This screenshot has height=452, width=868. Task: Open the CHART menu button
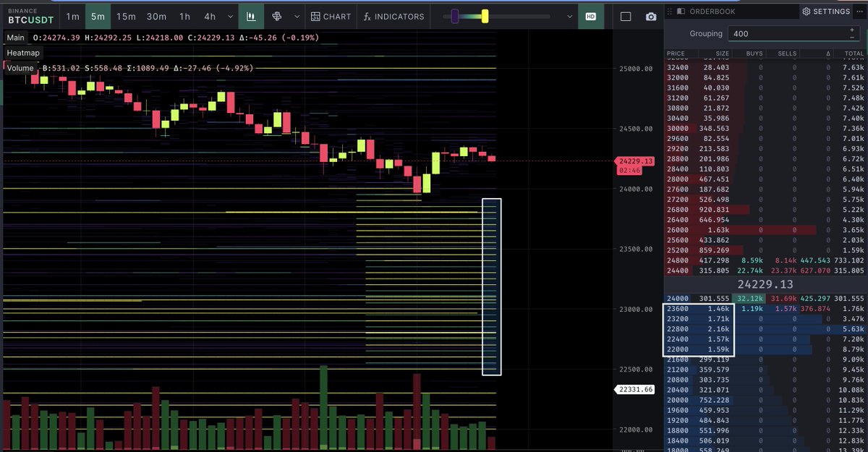[331, 16]
